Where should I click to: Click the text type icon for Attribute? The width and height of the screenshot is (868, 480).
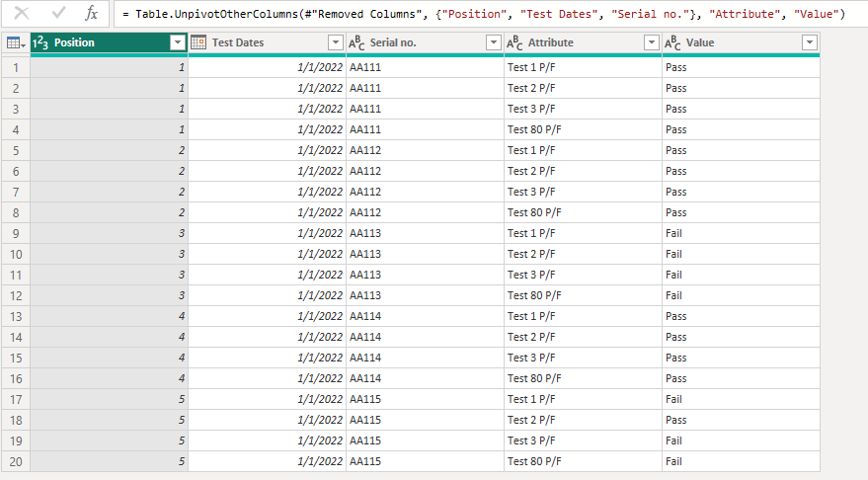pyautogui.click(x=514, y=42)
